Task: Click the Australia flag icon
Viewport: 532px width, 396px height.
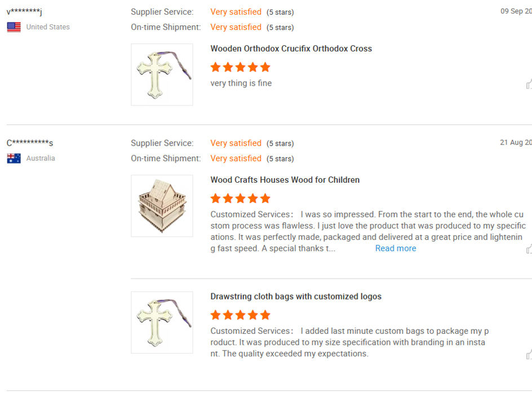Action: [x=13, y=158]
